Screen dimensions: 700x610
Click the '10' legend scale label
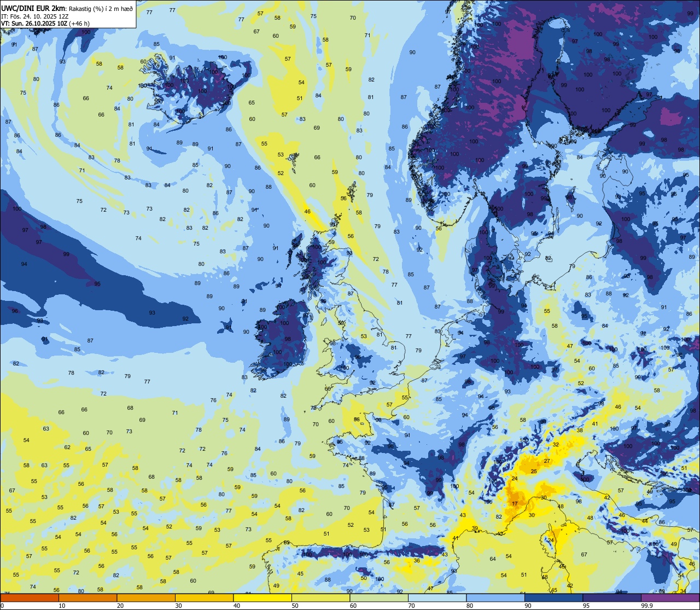(62, 606)
